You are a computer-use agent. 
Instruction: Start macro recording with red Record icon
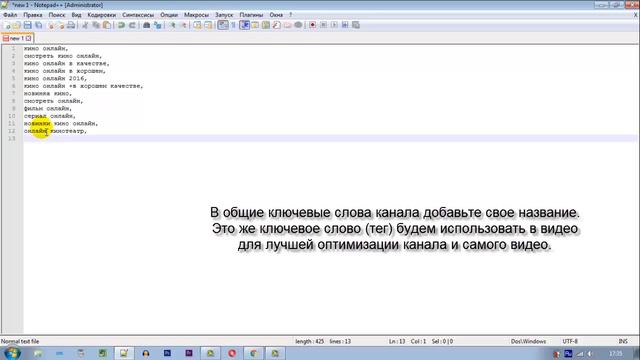313,25
